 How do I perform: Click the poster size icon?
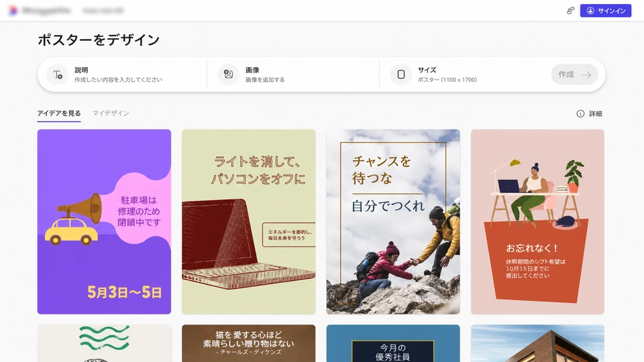[401, 74]
